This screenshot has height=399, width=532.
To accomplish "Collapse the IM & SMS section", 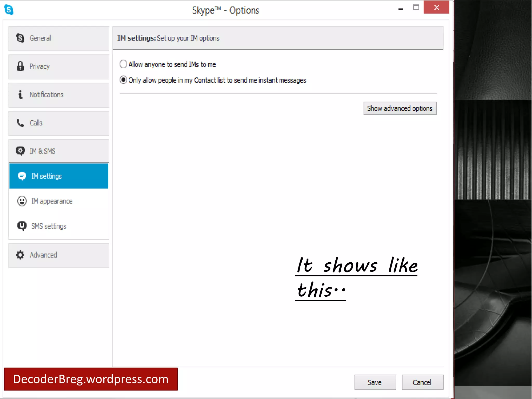I will (59, 151).
